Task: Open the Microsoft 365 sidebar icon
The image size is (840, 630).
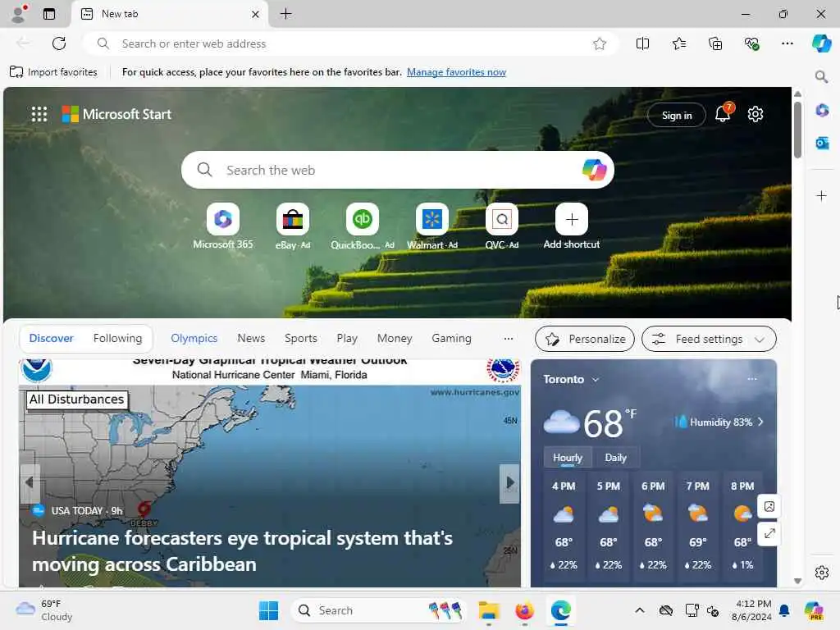Action: [x=822, y=111]
